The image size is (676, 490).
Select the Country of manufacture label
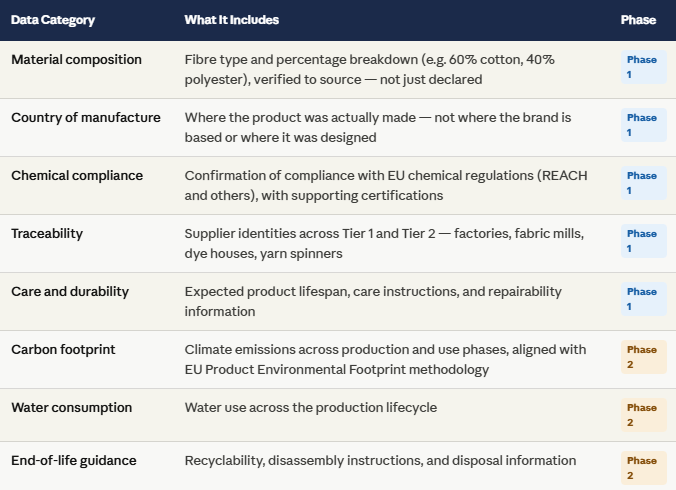[86, 117]
